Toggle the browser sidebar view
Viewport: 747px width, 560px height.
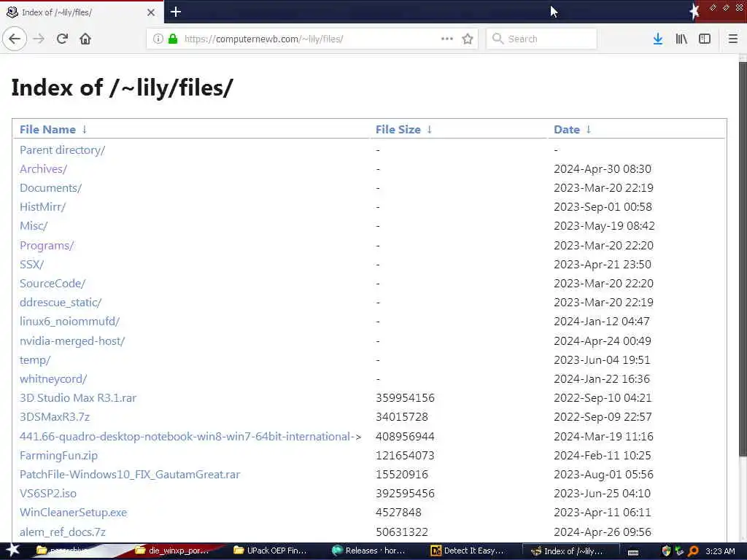click(705, 39)
